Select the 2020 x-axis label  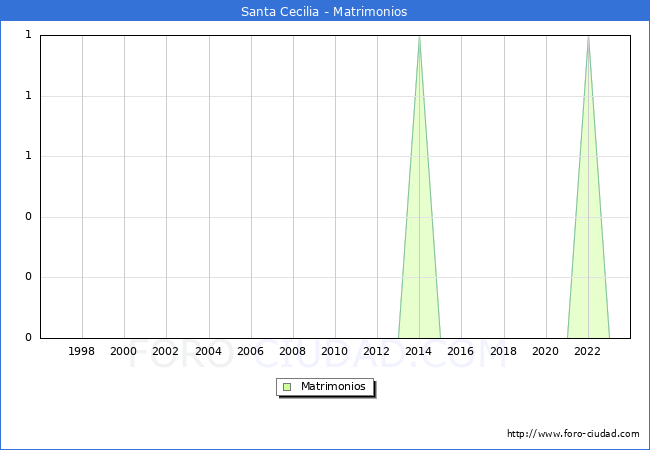pyautogui.click(x=546, y=351)
